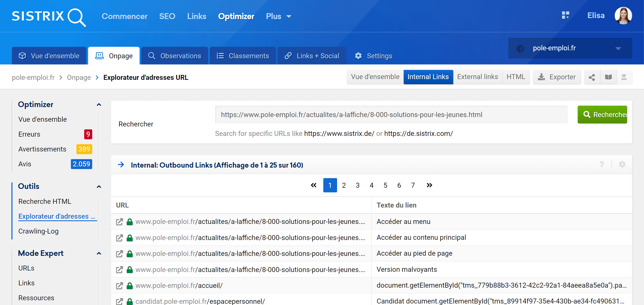Collapse the Mode Expert sidebar section
Image resolution: width=644 pixels, height=305 pixels.
[x=99, y=253]
